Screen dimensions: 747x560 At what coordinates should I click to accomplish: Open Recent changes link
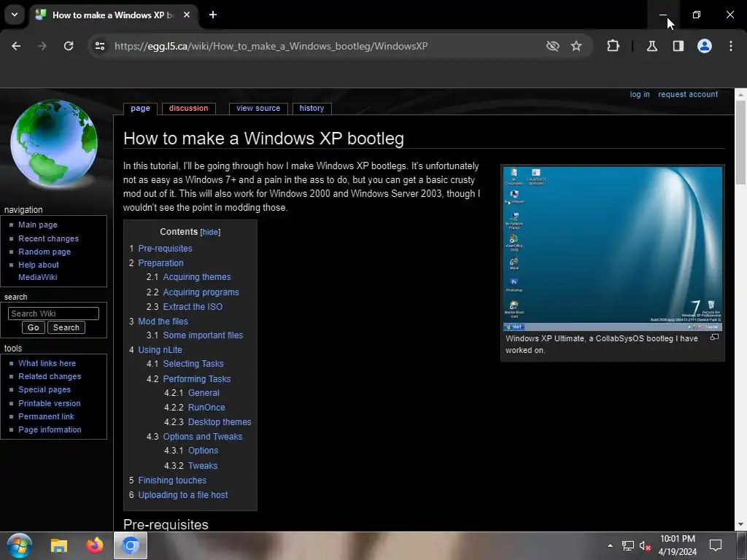click(49, 238)
